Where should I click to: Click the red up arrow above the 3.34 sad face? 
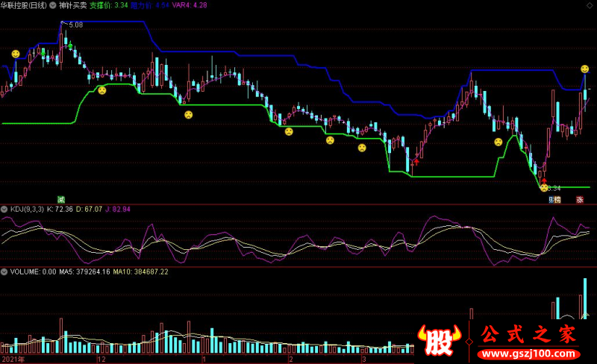544,181
